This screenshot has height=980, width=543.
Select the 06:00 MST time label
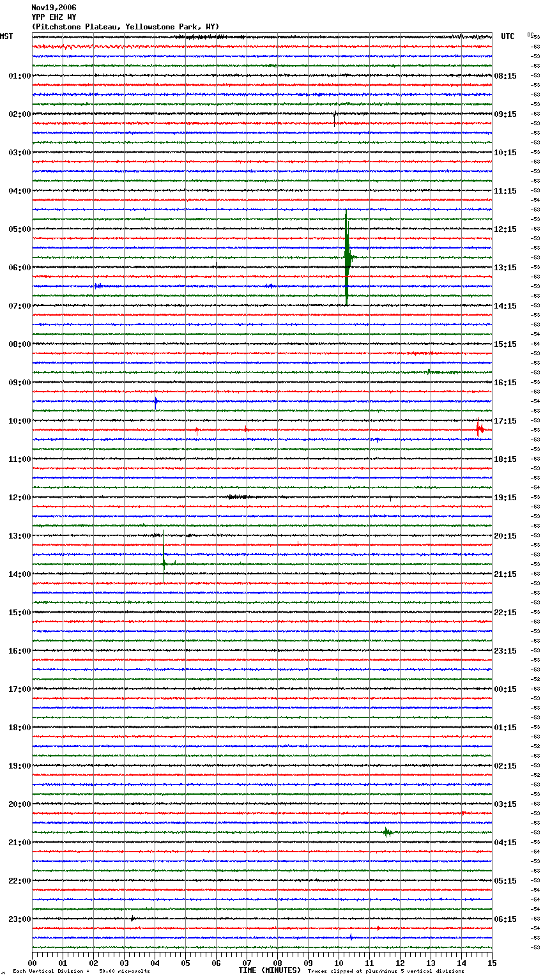(19, 268)
